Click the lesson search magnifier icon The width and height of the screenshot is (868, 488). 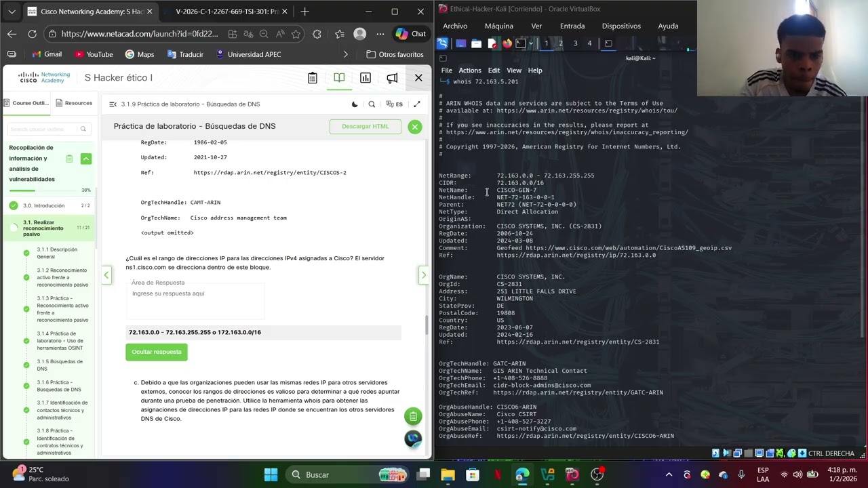[372, 104]
